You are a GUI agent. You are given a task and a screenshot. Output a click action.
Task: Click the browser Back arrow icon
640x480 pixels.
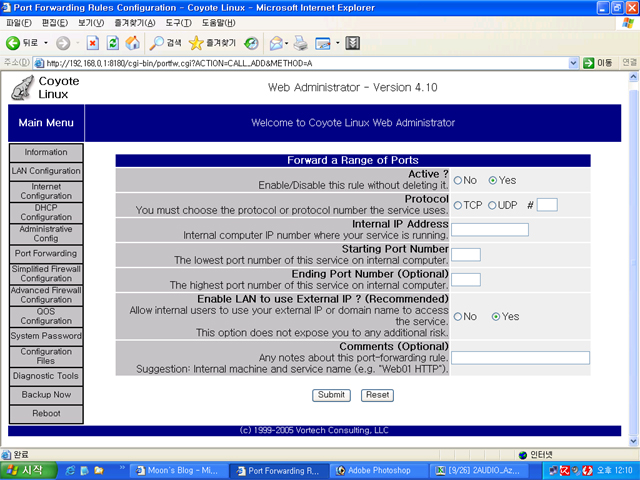click(x=14, y=43)
